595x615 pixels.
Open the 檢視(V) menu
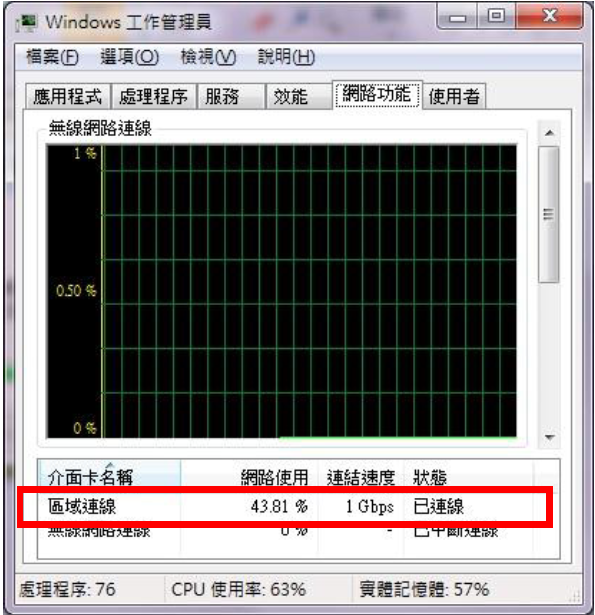tap(208, 57)
